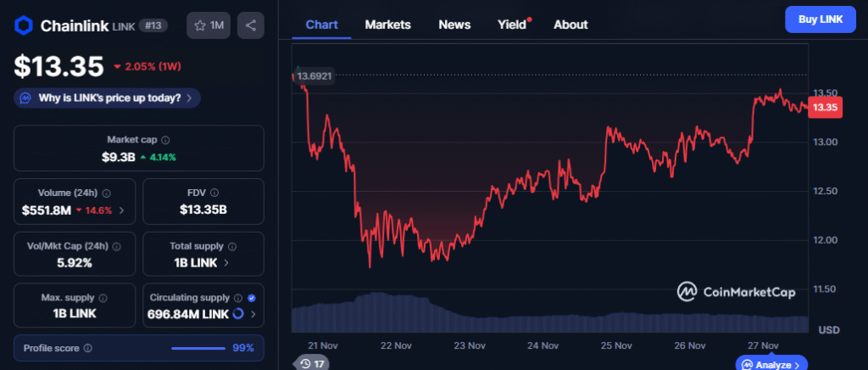Screen dimensions: 868x370
Task: Click Vol/Mkt Cap info icon
Action: pos(115,245)
